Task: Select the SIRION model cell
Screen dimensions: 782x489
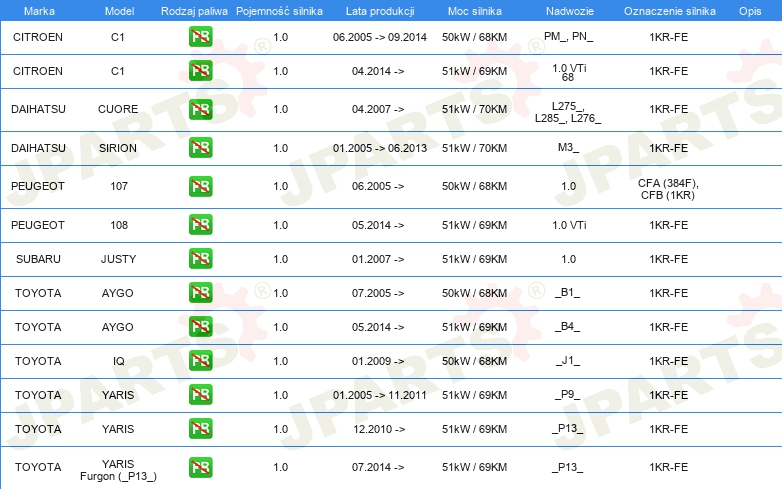Action: tap(118, 148)
